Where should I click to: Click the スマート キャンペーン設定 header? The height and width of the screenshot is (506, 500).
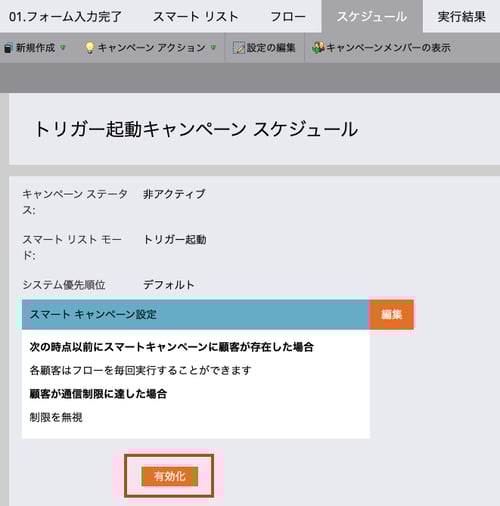pos(195,314)
